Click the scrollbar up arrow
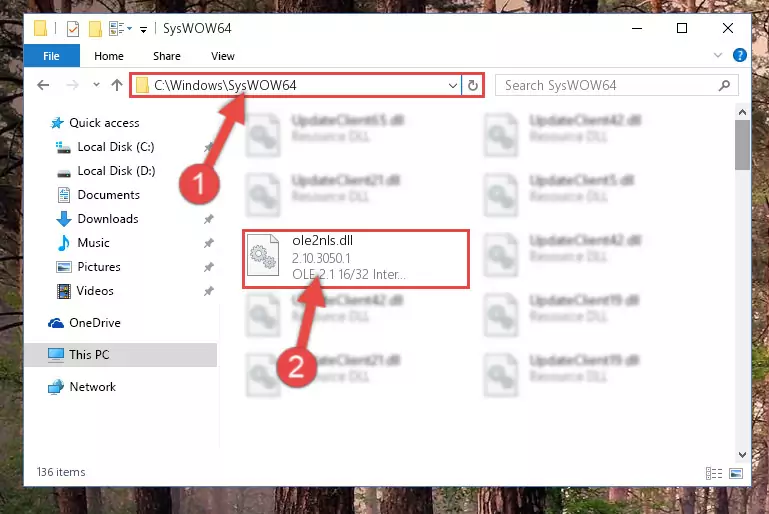Screen dimensions: 769x514 click(742, 112)
